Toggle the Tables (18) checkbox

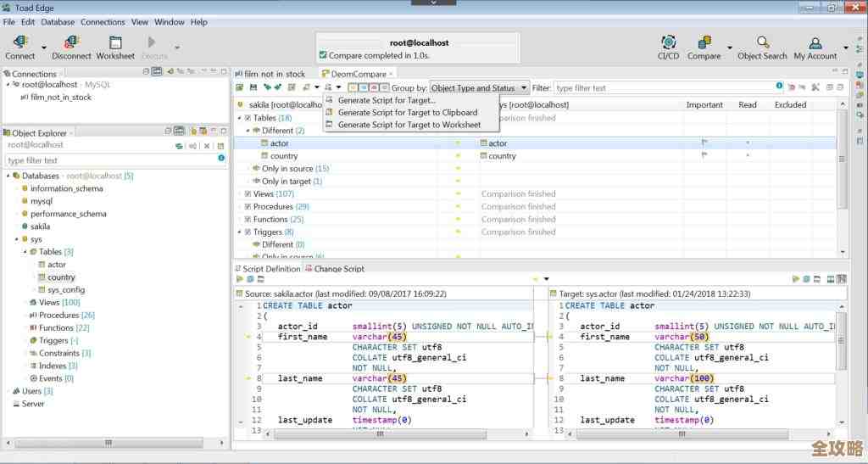click(x=248, y=118)
